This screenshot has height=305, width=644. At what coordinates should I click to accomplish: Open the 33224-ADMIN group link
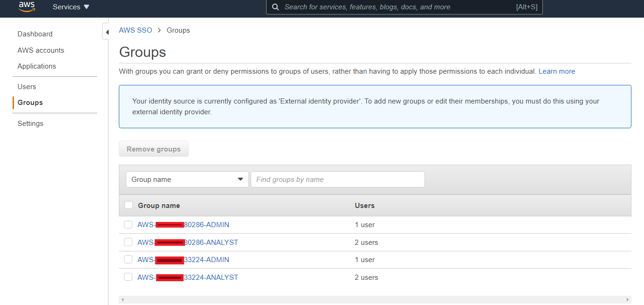(183, 260)
